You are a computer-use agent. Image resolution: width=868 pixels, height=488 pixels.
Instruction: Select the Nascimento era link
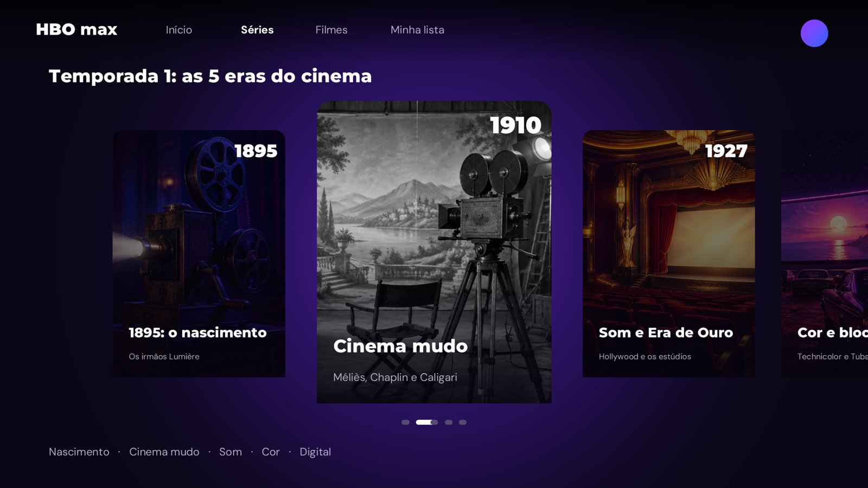(79, 452)
